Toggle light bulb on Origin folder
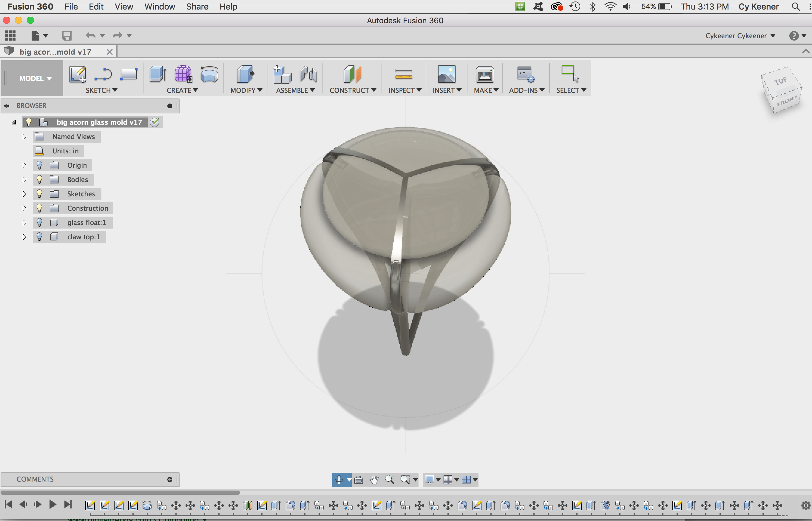Screen dimensions: 812x521 click(x=39, y=165)
